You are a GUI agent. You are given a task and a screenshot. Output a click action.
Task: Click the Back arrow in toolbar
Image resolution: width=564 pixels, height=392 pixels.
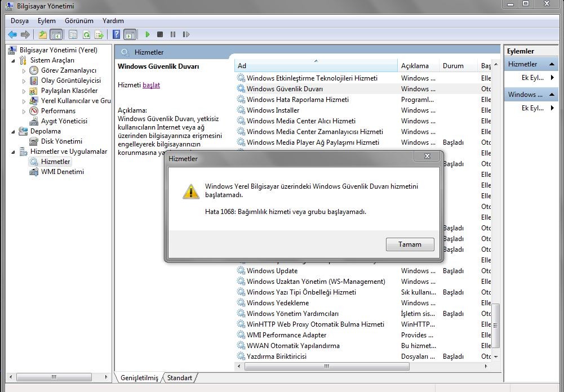[x=12, y=34]
